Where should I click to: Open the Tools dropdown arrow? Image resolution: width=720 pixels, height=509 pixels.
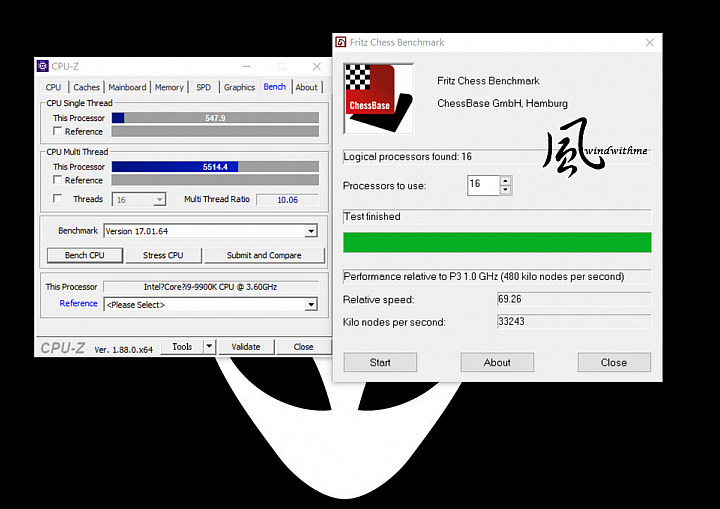pyautogui.click(x=209, y=346)
